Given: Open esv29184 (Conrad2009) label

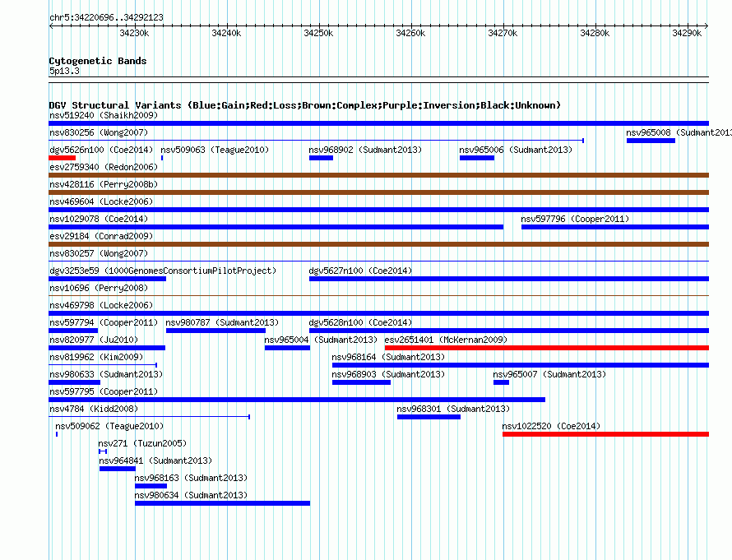Looking at the screenshot, I should [x=101, y=236].
